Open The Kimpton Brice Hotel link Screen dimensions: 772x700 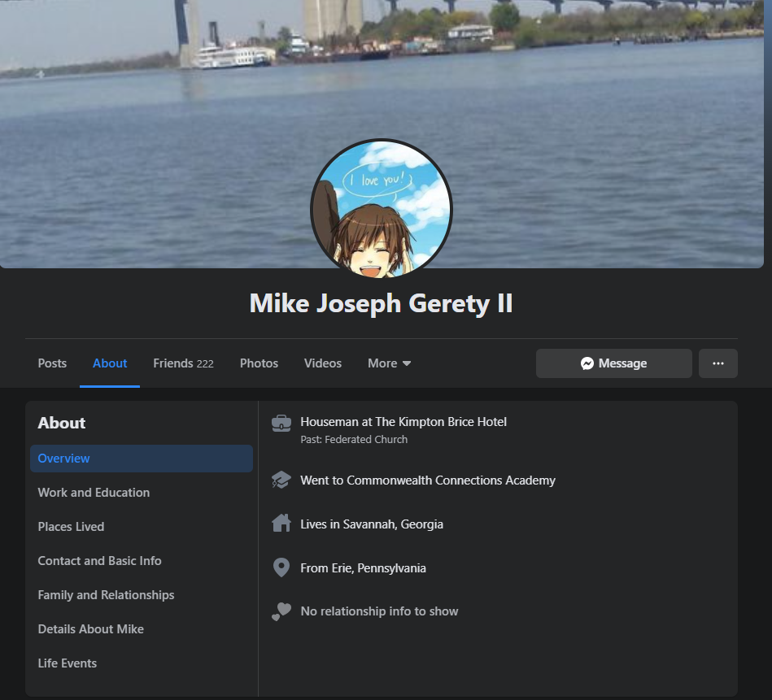[x=441, y=422]
